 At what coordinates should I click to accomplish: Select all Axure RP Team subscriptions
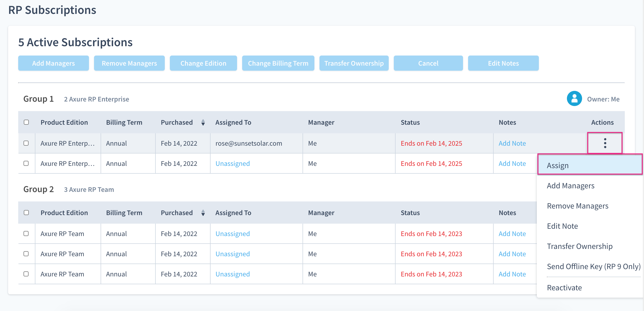click(27, 213)
